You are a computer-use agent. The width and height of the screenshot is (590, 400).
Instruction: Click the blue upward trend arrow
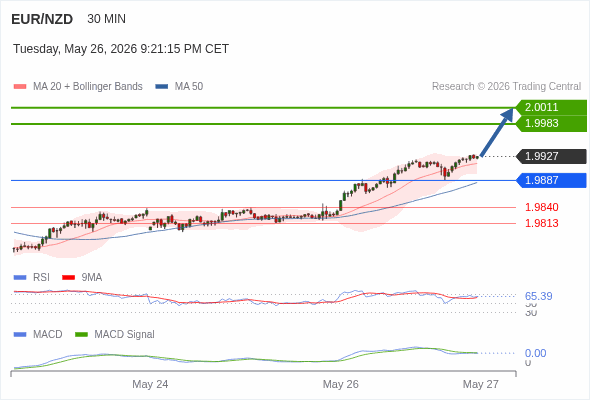pyautogui.click(x=497, y=132)
